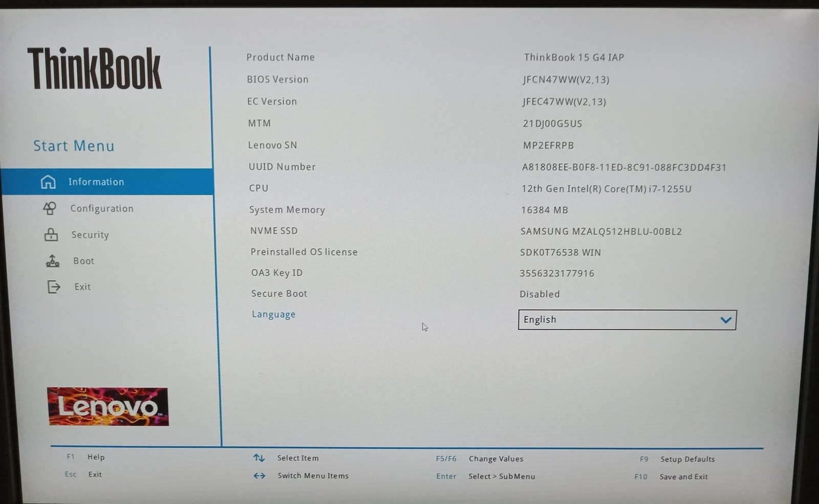The image size is (819, 504).
Task: Click the ThinkBook logo text
Action: (95, 68)
